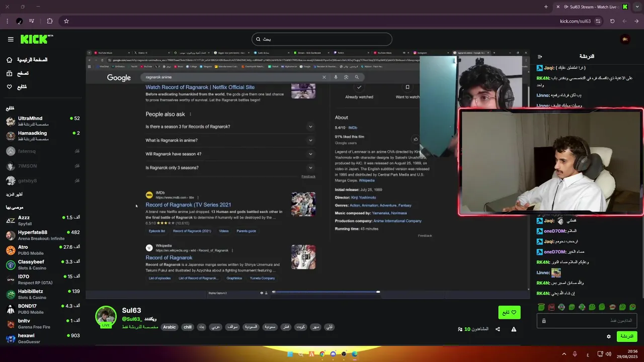Open Episode list sublink under IMDb result
This screenshot has width=644, height=362.
pos(157,231)
